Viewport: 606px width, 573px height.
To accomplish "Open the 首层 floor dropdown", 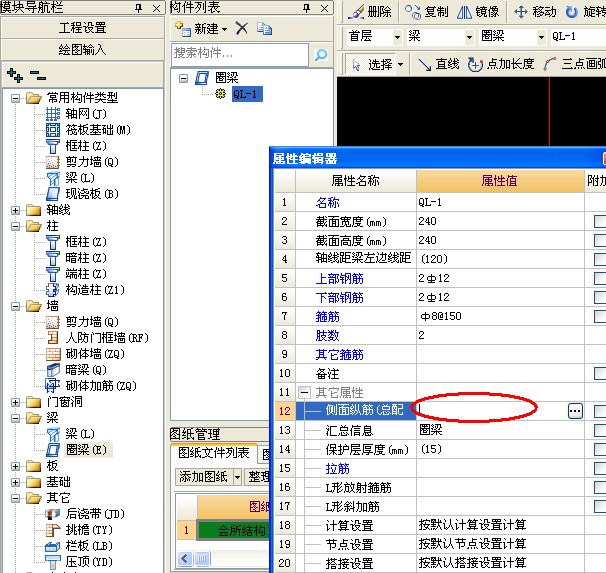I will point(397,37).
